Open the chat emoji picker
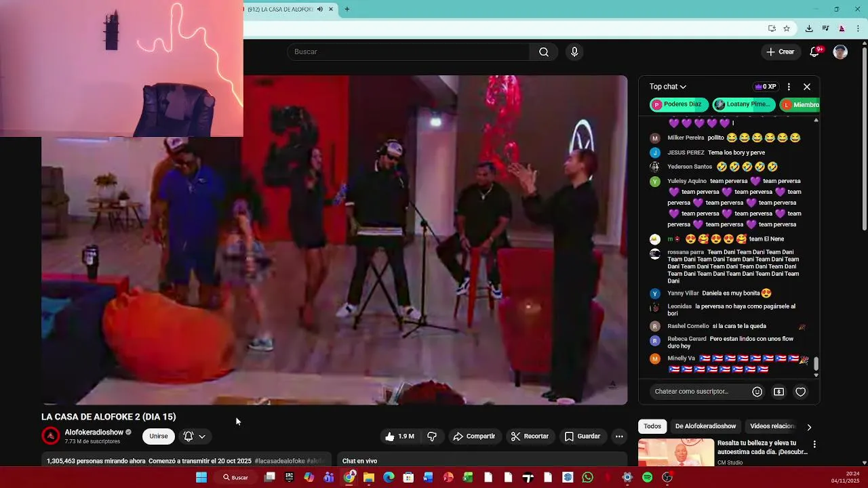The height and width of the screenshot is (488, 868). click(x=757, y=392)
